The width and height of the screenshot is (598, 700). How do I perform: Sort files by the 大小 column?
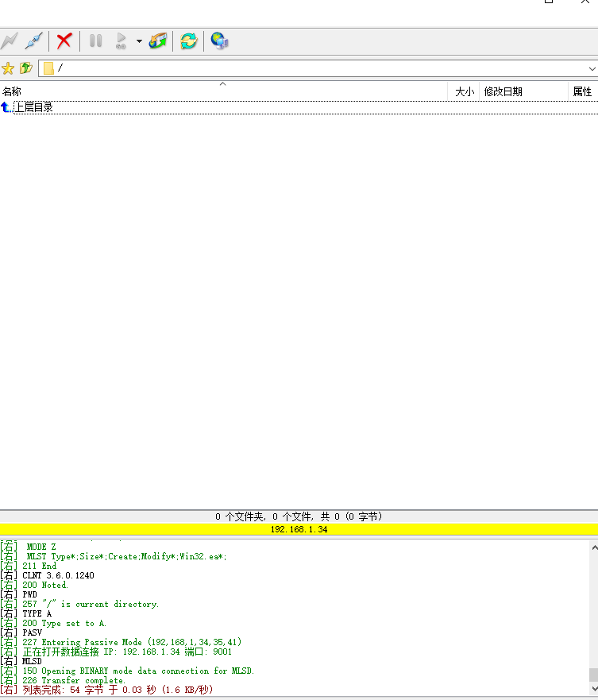[464, 91]
